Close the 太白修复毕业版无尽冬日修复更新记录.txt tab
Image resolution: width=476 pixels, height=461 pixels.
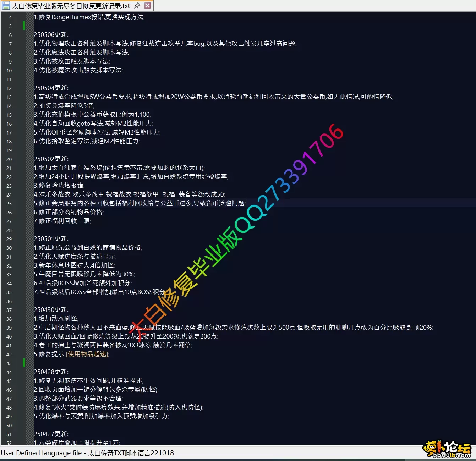[x=148, y=6]
